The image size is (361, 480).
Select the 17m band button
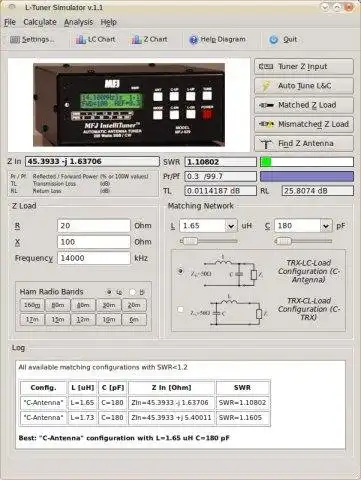32,320
